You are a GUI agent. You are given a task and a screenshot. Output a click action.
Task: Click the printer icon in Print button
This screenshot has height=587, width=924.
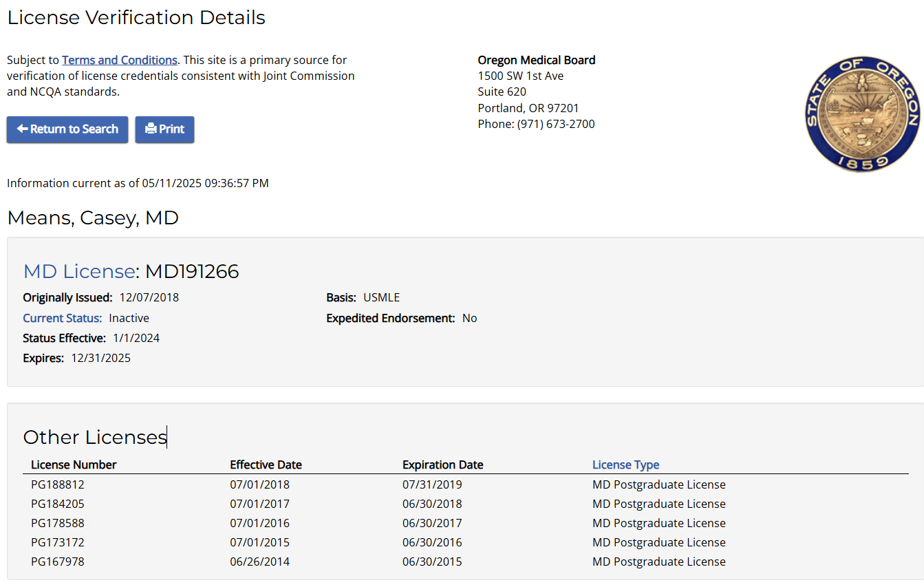151,129
